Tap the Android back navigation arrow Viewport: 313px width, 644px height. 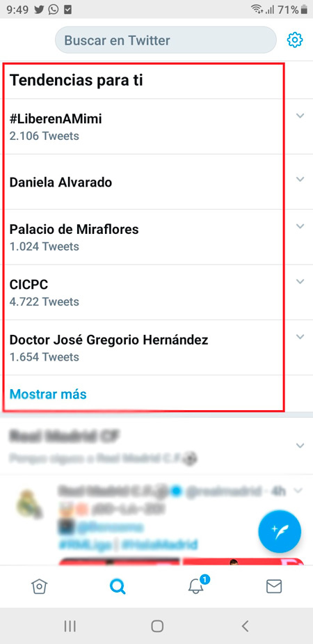(245, 626)
